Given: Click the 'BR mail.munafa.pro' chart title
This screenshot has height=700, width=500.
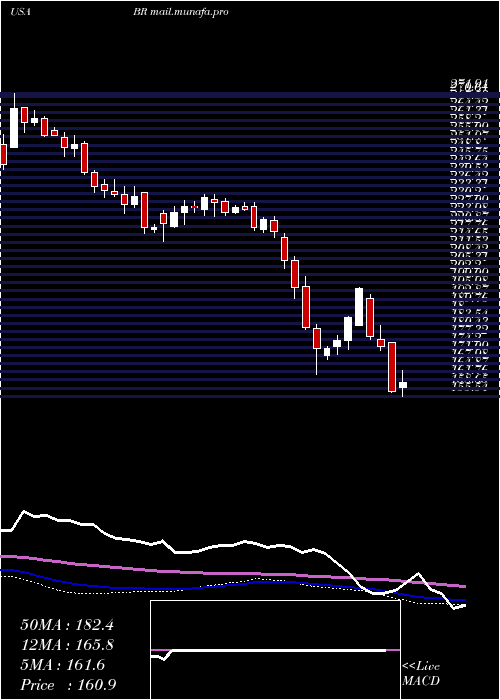Looking at the screenshot, I should pos(181,12).
